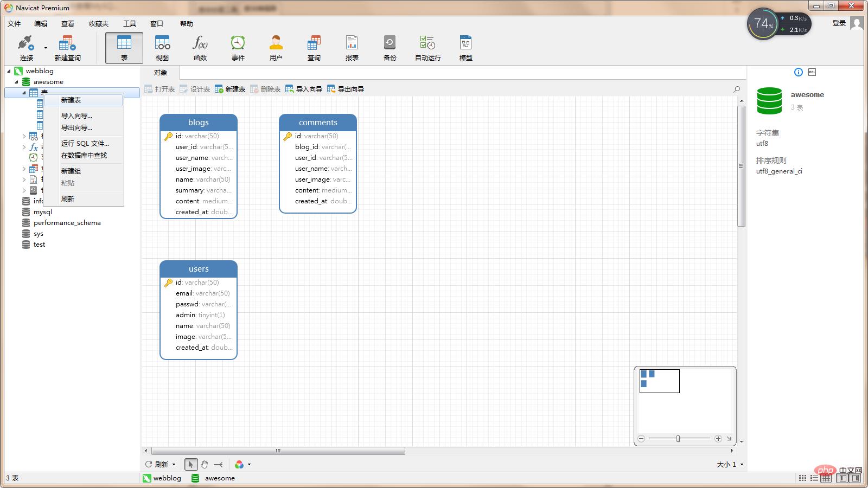Activate the pointer selection tool
Screen dimensions: 868x488
click(191, 464)
